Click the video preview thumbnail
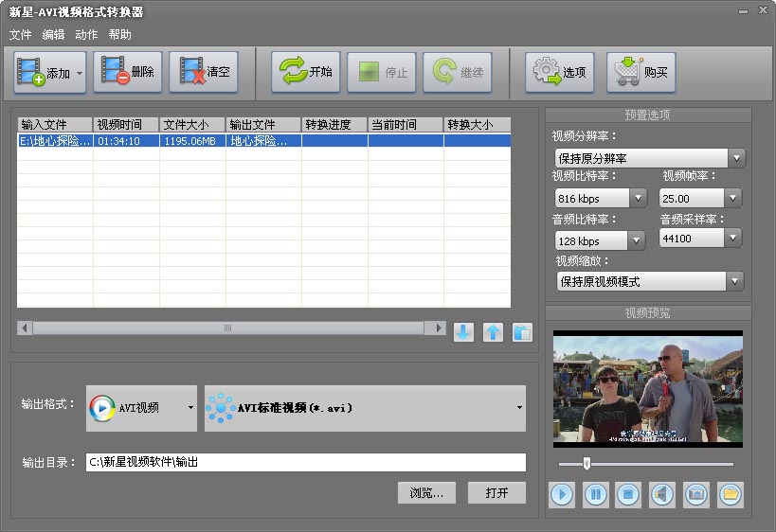Viewport: 776px width, 532px height. (648, 389)
